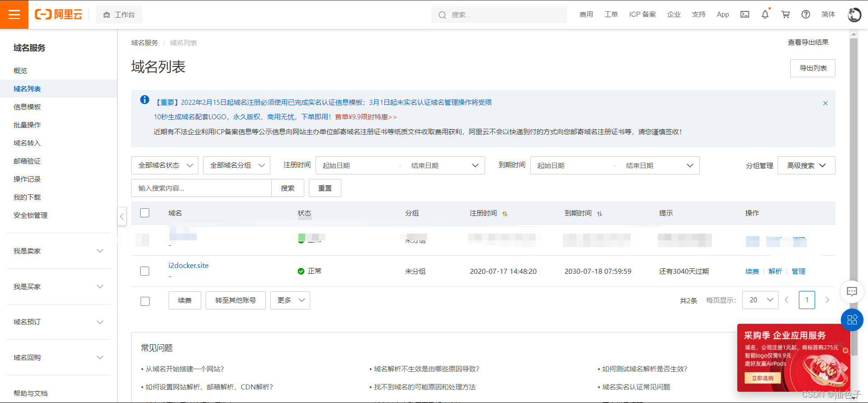Open 域名服务 breadcrumb link
Viewport: 868px width, 403px height.
(145, 42)
